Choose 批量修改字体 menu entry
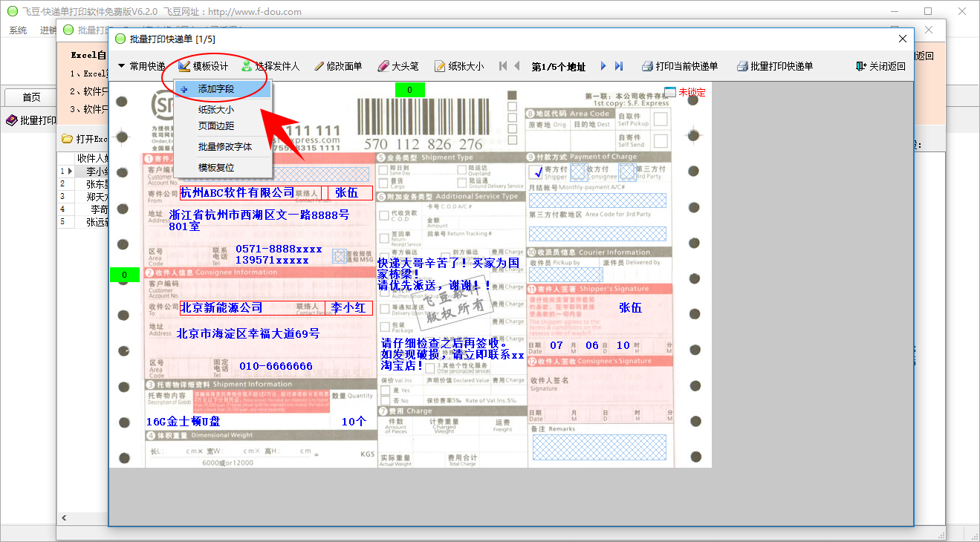Screen dimensions: 980x542 [x=223, y=147]
